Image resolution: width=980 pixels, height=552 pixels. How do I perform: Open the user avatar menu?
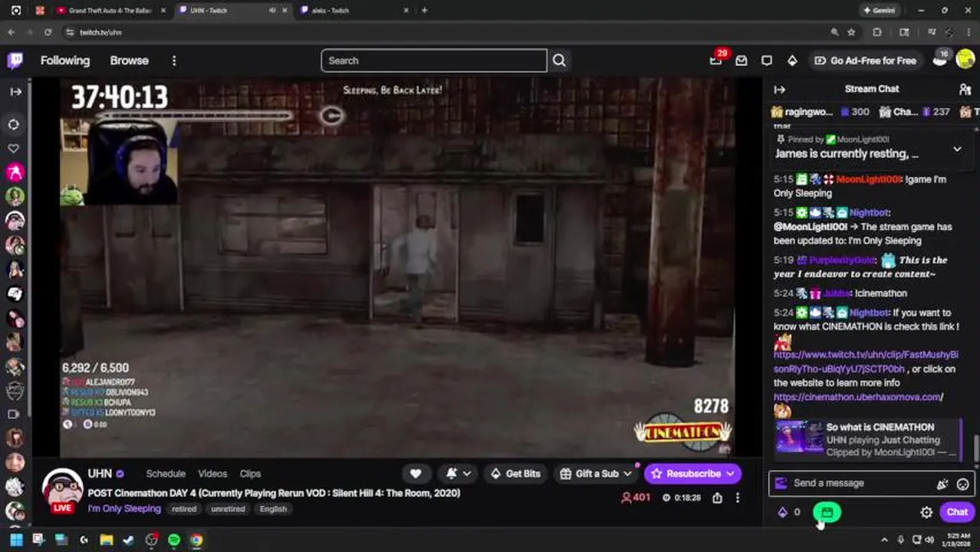point(965,60)
